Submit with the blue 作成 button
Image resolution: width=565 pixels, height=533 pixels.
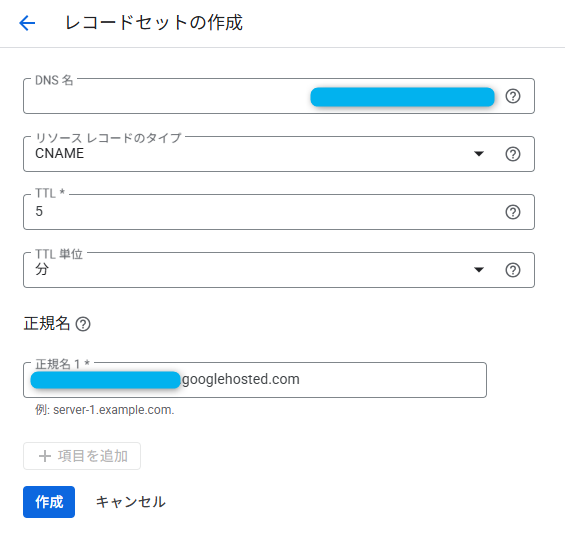(x=49, y=502)
